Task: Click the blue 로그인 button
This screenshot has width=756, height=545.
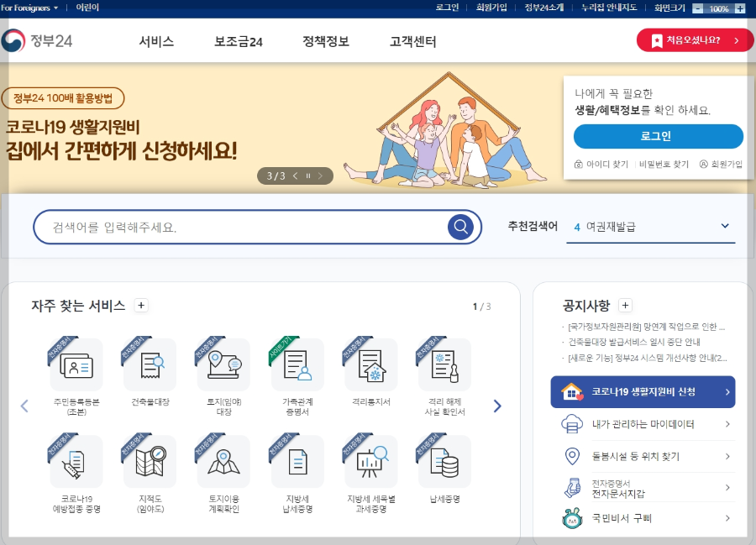Action: (x=658, y=136)
